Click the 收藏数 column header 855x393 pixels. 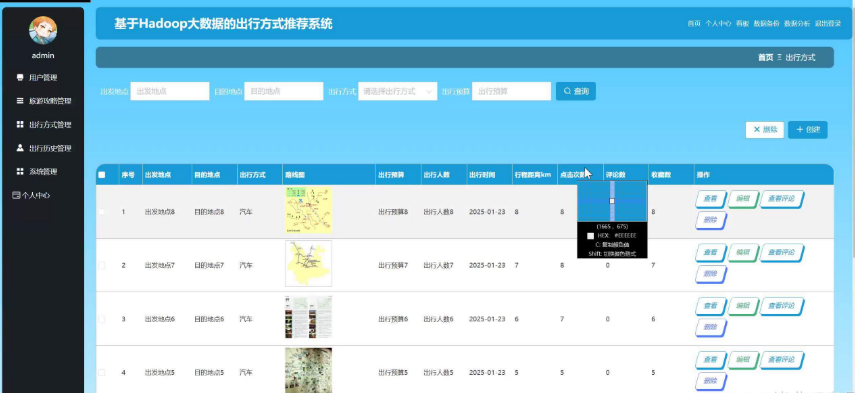661,175
